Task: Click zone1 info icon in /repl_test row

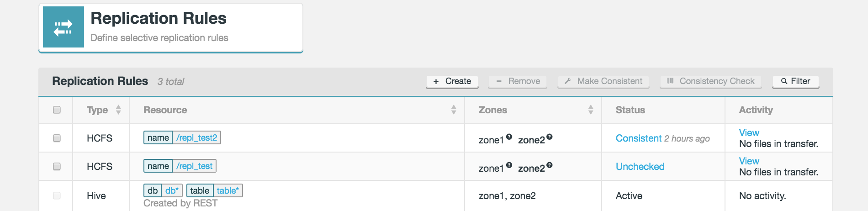Action: [x=509, y=165]
